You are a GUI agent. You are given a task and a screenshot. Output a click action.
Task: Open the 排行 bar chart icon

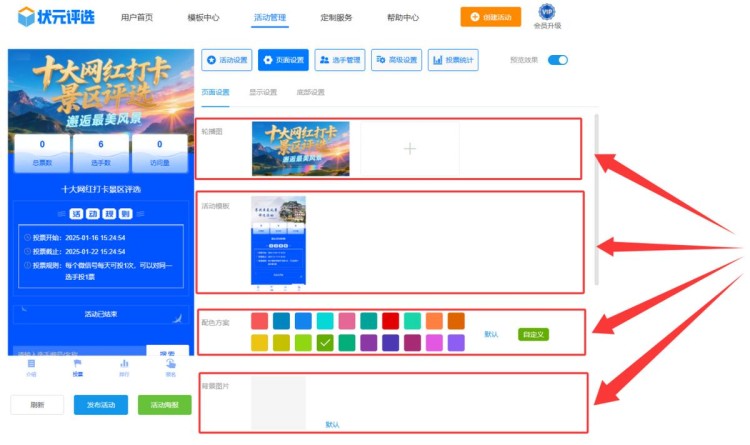(x=124, y=367)
